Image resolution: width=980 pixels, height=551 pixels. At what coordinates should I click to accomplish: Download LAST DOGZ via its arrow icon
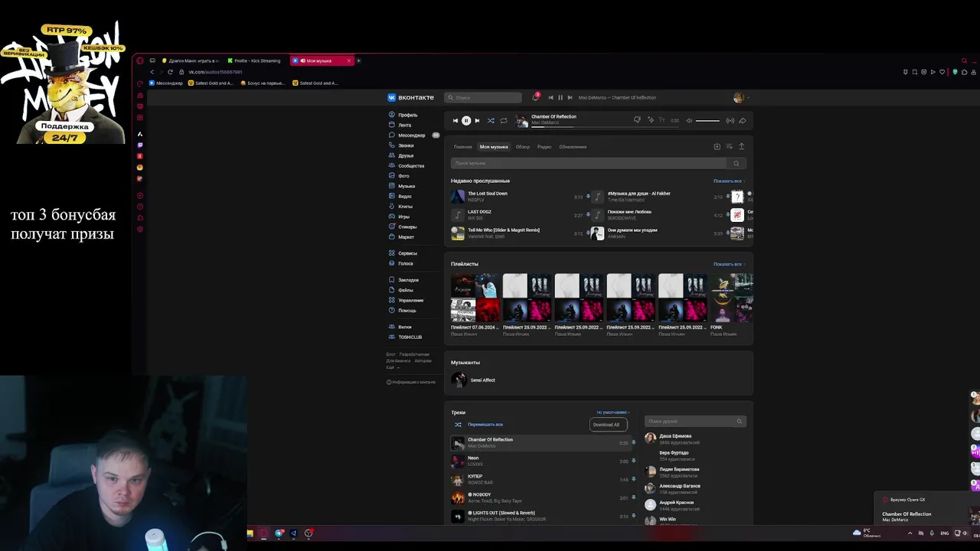pos(587,215)
